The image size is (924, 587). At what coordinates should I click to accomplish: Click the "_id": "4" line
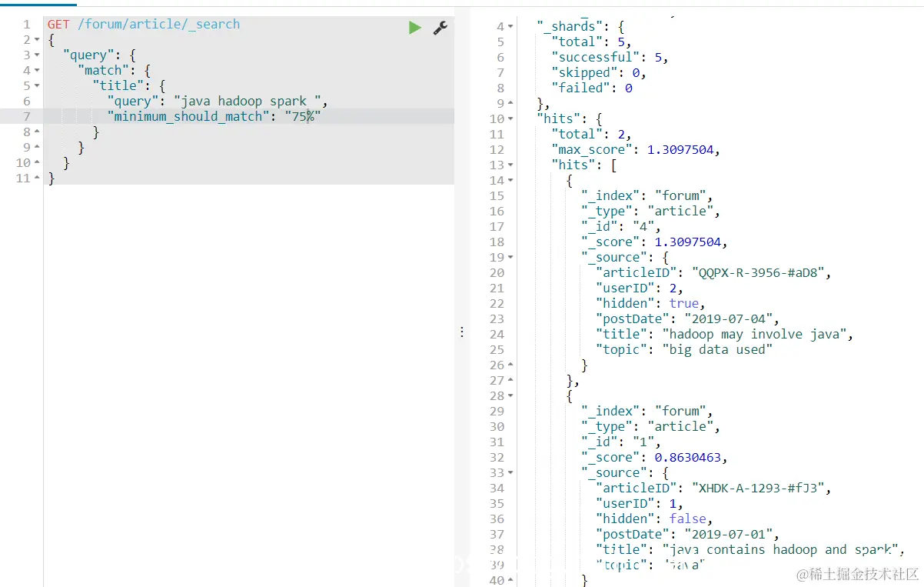point(620,226)
